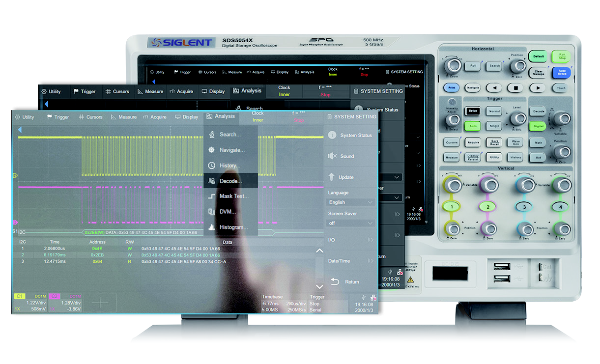The width and height of the screenshot is (600, 364).
Task: Click the Navigate icon in the Analysis menu
Action: 212,150
